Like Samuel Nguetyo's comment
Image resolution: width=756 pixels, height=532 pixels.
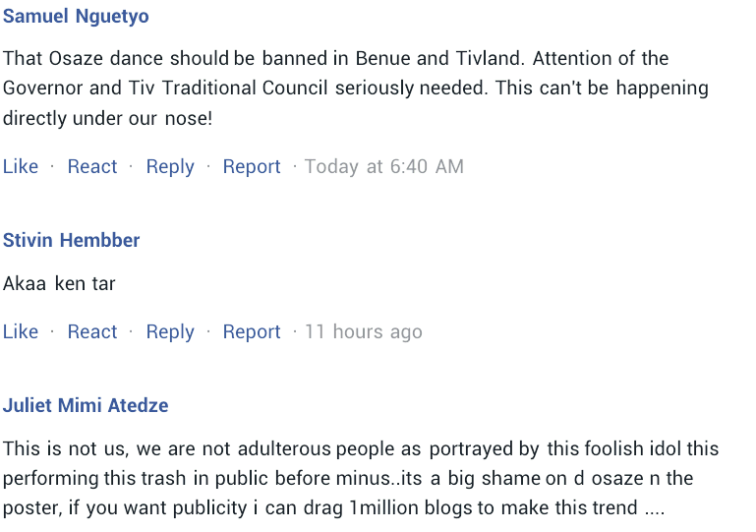coord(21,166)
